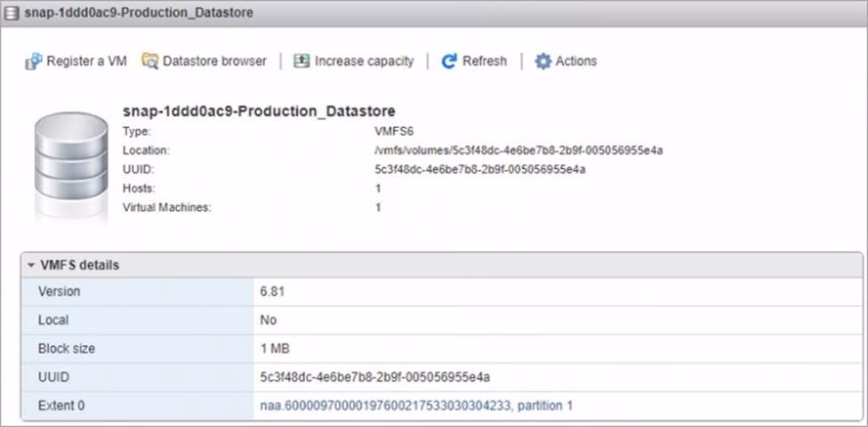
Task: Click the UUID value in VMFS details
Action: 375,376
